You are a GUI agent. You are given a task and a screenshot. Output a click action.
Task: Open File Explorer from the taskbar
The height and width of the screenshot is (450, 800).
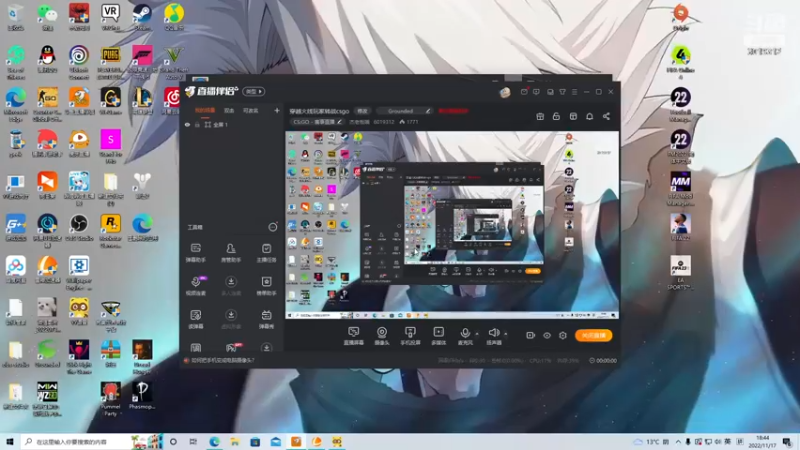(235, 441)
